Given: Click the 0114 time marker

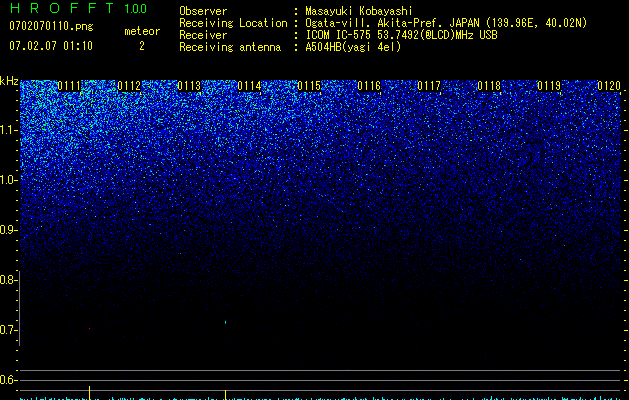Looking at the screenshot, I should pyautogui.click(x=249, y=86).
